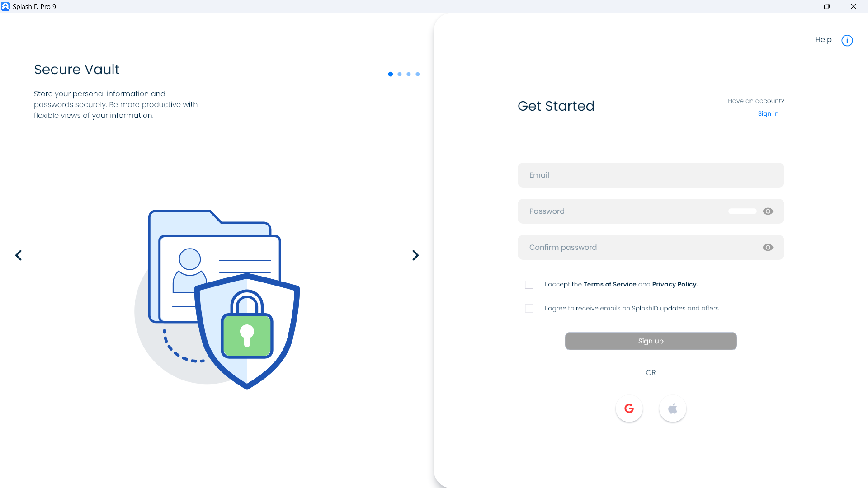
Task: Click the password strength meter bar
Action: click(742, 211)
